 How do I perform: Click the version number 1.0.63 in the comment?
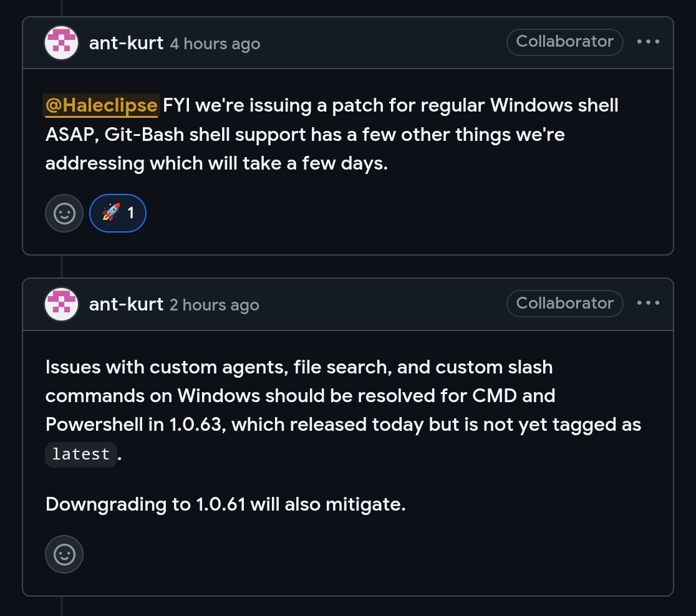tap(195, 425)
